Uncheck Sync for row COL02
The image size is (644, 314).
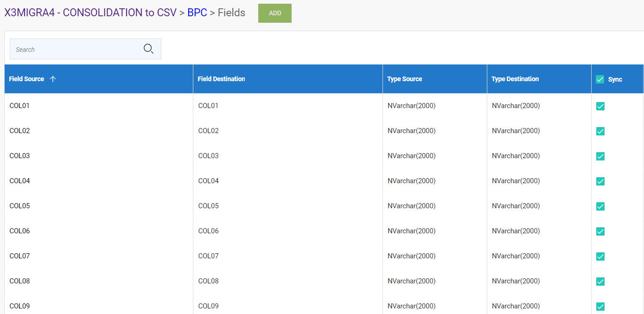(600, 131)
